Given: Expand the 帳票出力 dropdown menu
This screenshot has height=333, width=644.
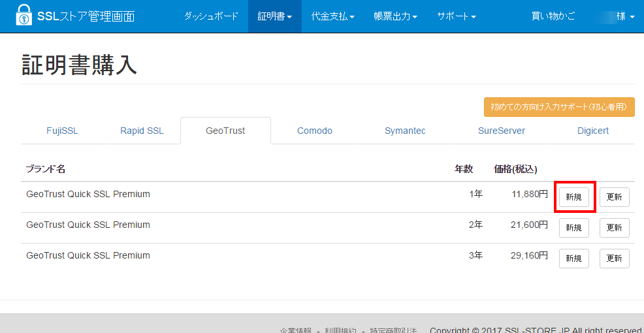Looking at the screenshot, I should tap(396, 16).
